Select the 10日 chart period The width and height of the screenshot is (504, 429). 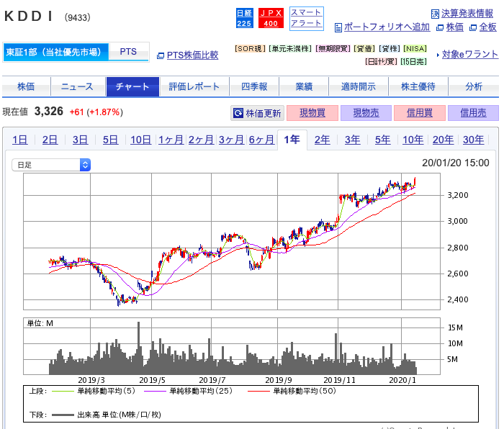(141, 140)
